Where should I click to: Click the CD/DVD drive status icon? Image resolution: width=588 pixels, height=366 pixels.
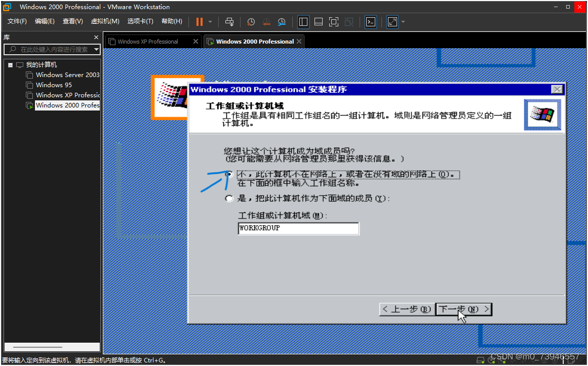point(491,361)
